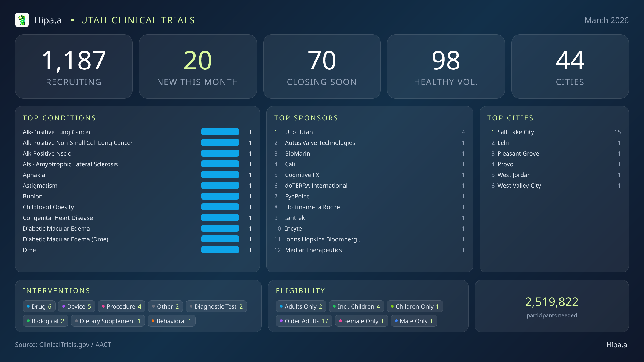Click the purple dot on Device chip
This screenshot has width=644, height=362.
click(x=63, y=306)
